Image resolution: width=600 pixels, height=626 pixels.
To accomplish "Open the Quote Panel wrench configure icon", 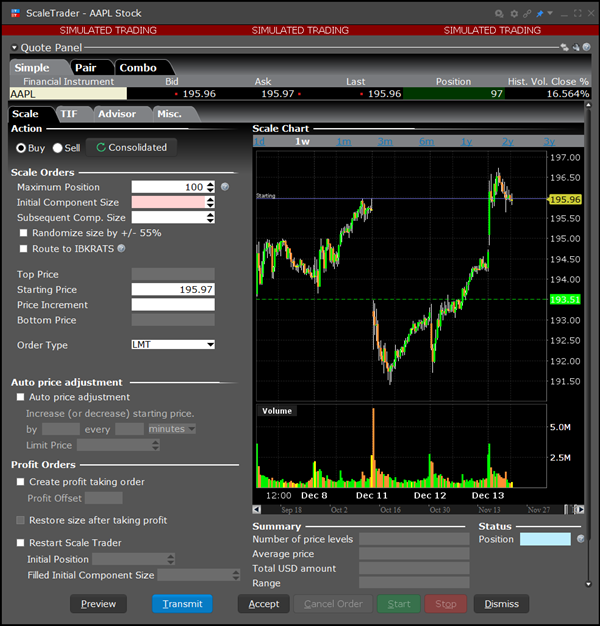I will [576, 48].
